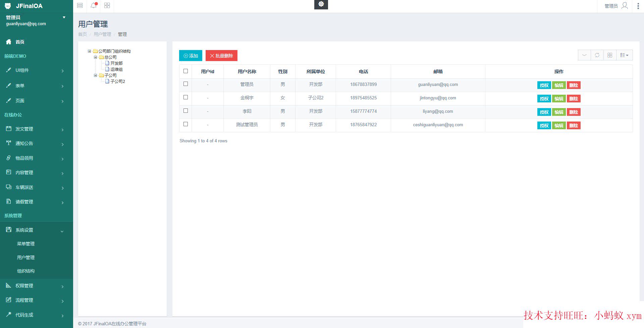644x328 pixels.
Task: Click the 表单 pencil icon
Action: coord(9,85)
